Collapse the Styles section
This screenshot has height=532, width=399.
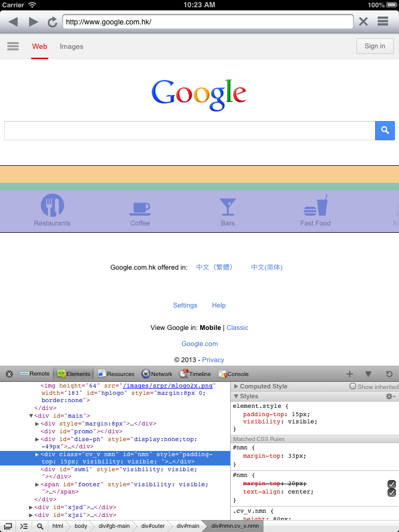point(236,396)
